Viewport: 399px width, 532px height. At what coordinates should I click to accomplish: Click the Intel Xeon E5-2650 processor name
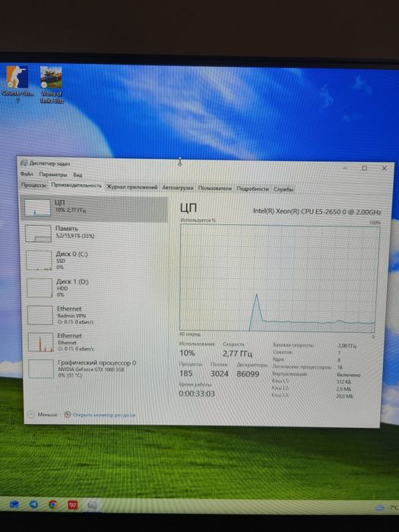(317, 211)
